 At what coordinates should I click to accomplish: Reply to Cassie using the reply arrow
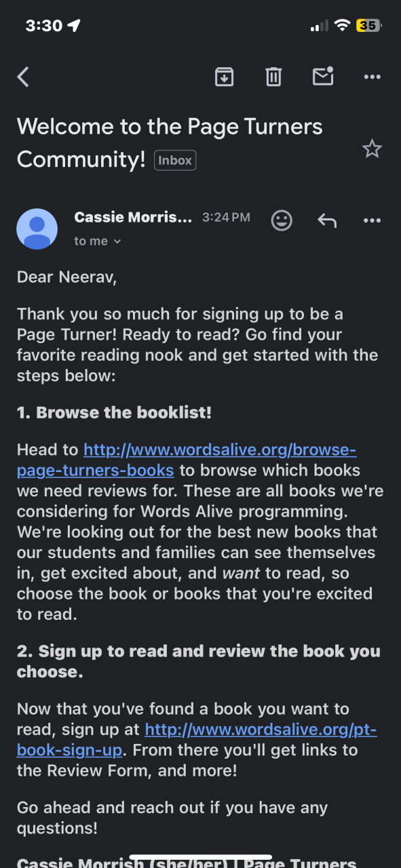[327, 220]
